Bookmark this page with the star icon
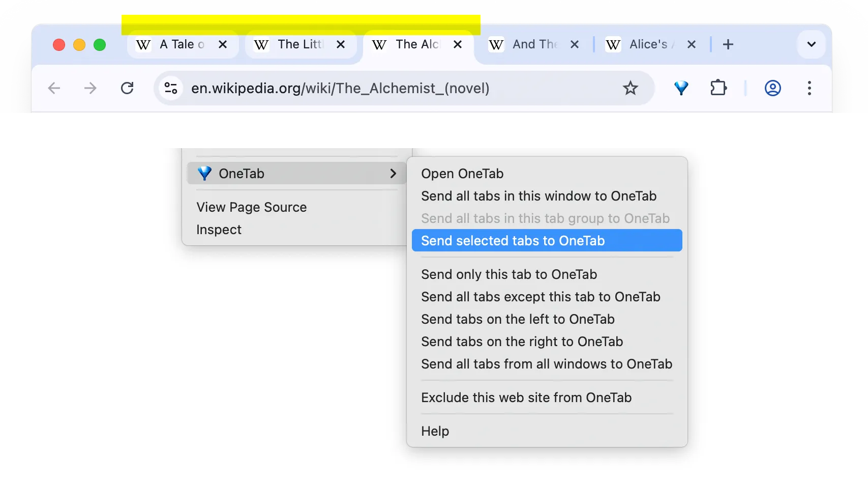This screenshot has height=481, width=868. point(630,88)
